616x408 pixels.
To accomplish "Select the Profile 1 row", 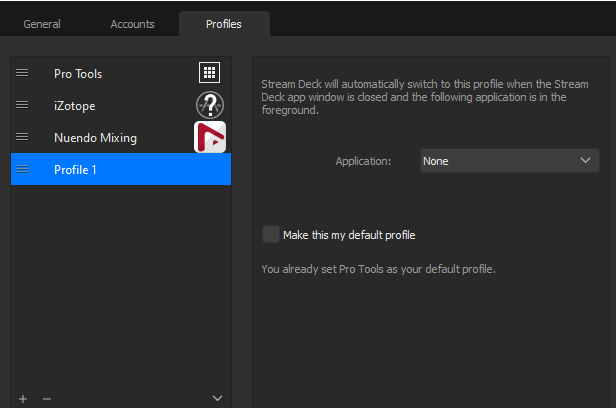I will (121, 169).
